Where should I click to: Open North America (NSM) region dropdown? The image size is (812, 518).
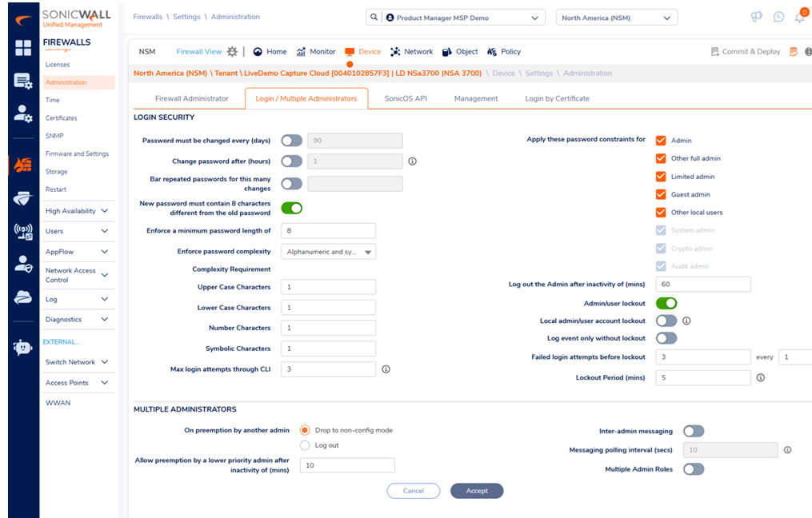coord(617,18)
